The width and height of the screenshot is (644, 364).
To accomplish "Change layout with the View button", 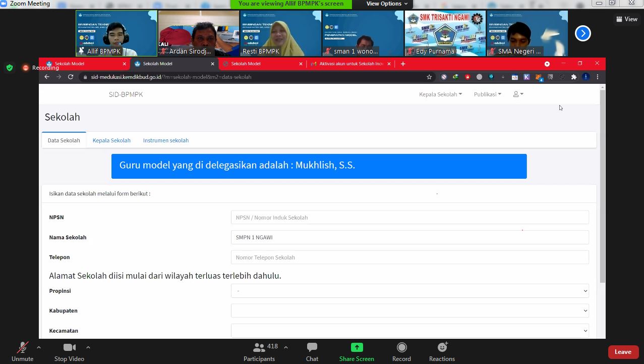I will point(627,19).
